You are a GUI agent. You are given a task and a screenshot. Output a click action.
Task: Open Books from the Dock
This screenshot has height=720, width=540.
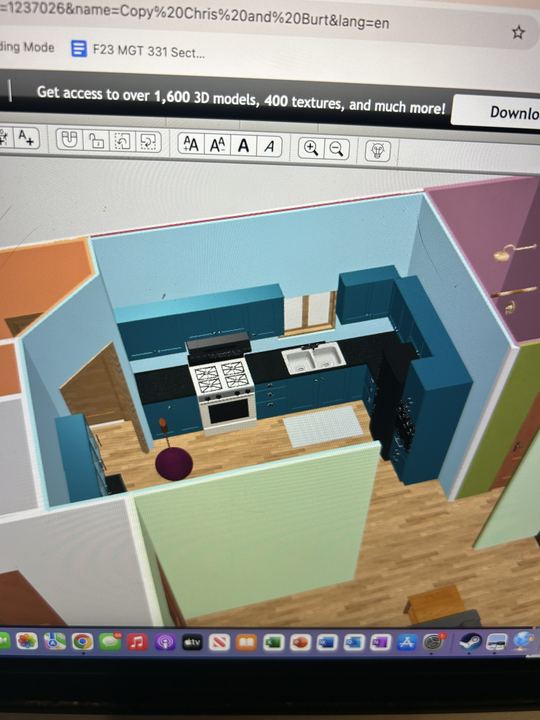(x=247, y=643)
